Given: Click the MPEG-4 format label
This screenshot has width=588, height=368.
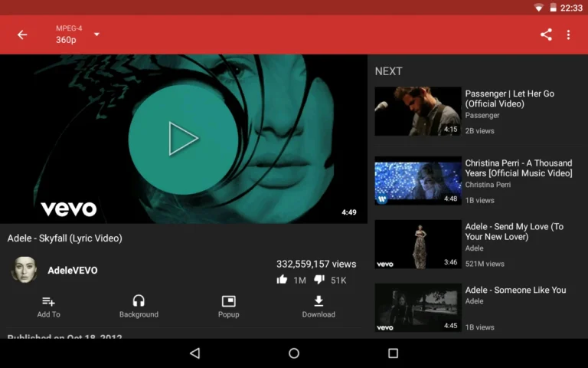Looking at the screenshot, I should click(x=69, y=28).
